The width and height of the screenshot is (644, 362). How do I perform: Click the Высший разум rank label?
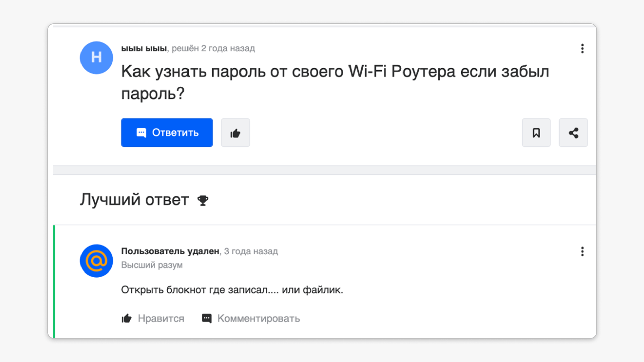(x=152, y=265)
